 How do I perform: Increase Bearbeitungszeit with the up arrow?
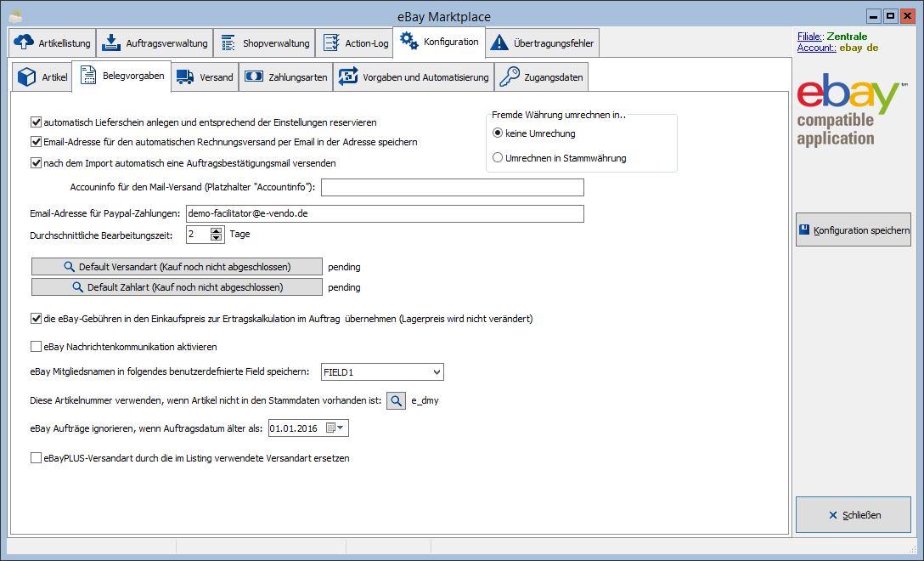point(217,230)
